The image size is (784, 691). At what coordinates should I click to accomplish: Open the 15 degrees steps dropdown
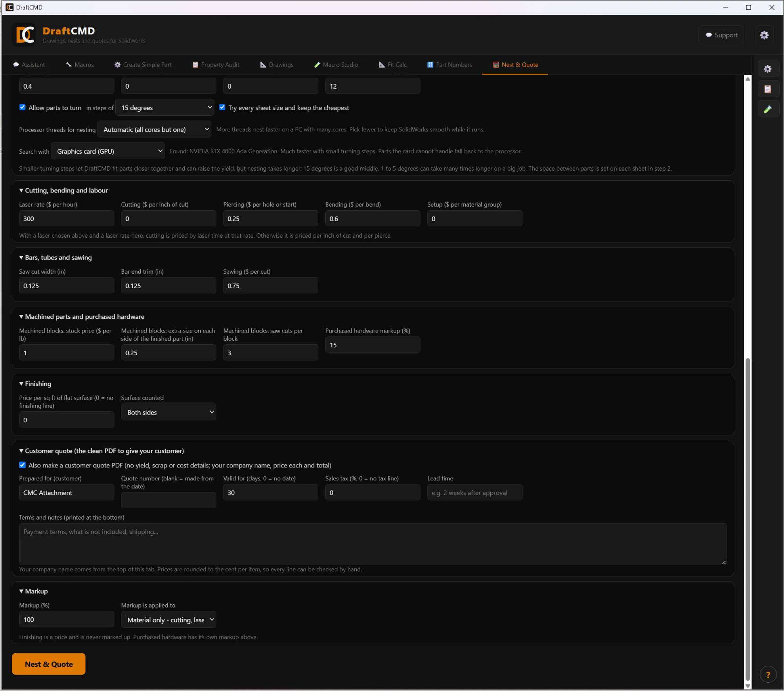click(165, 107)
